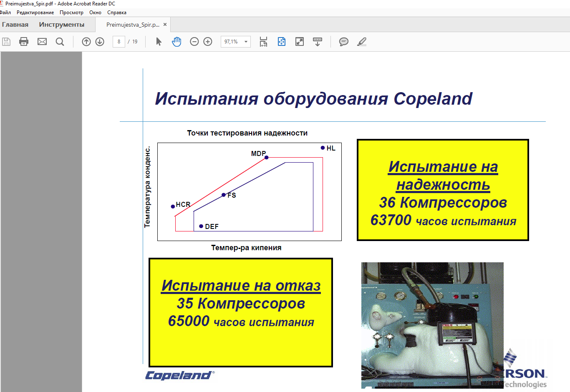This screenshot has height=392, width=570.
Task: Click the Copeland logo
Action: 180,375
